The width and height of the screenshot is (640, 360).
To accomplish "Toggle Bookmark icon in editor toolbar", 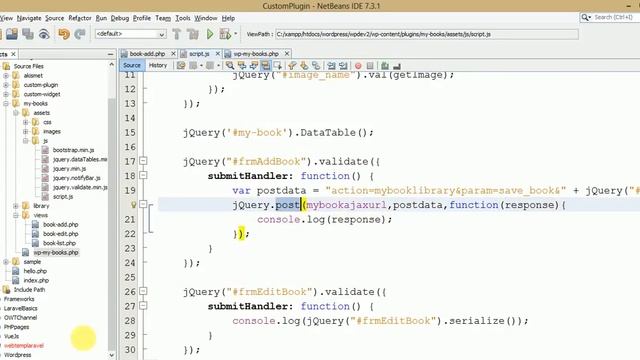I will (x=316, y=65).
